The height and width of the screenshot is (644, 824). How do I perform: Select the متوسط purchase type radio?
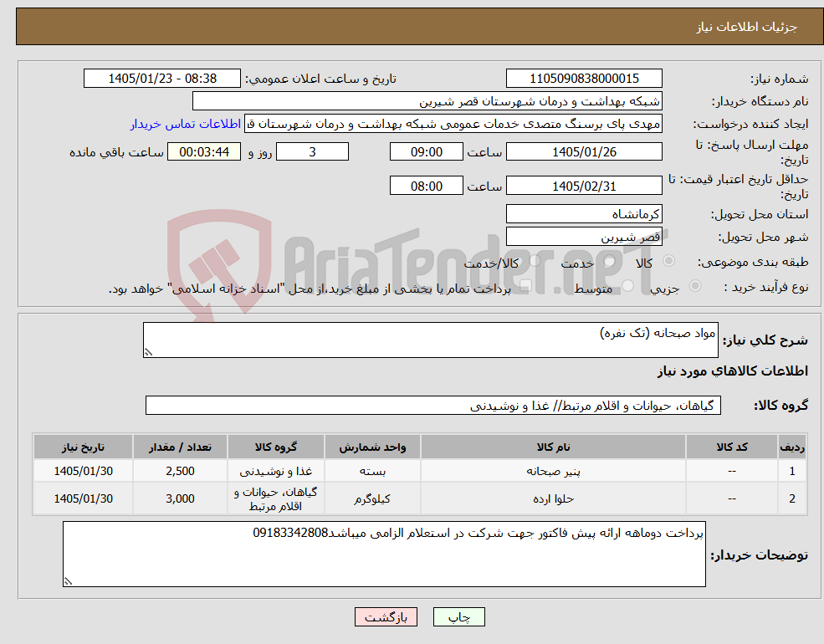(x=627, y=286)
